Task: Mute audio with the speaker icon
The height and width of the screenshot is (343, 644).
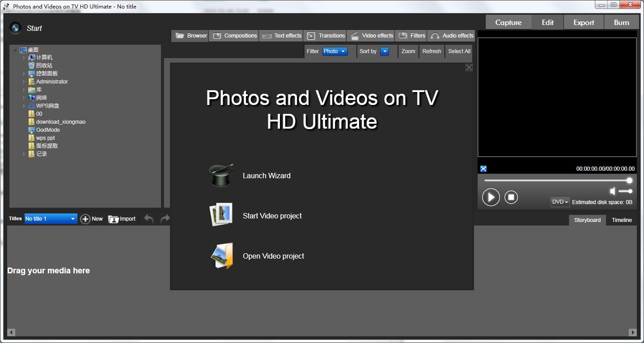Action: (613, 191)
